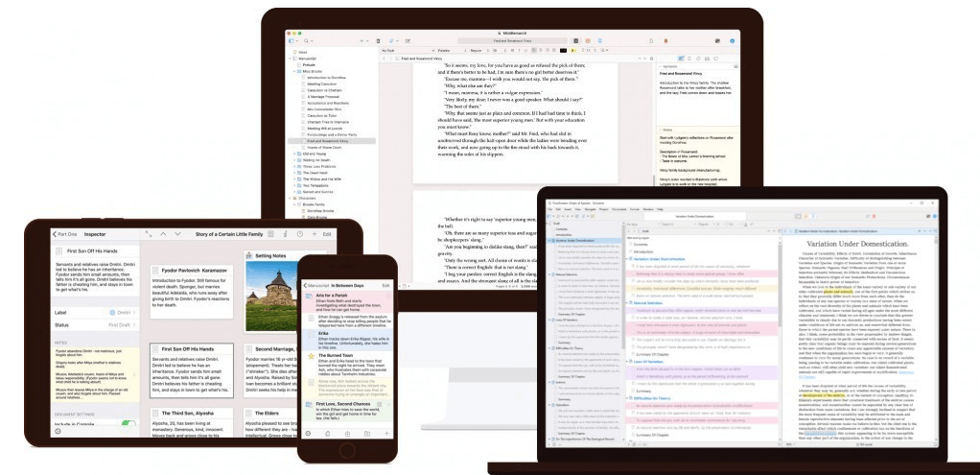Tap the up chevron in iPad toolbar
The image size is (980, 475).
[x=163, y=234]
